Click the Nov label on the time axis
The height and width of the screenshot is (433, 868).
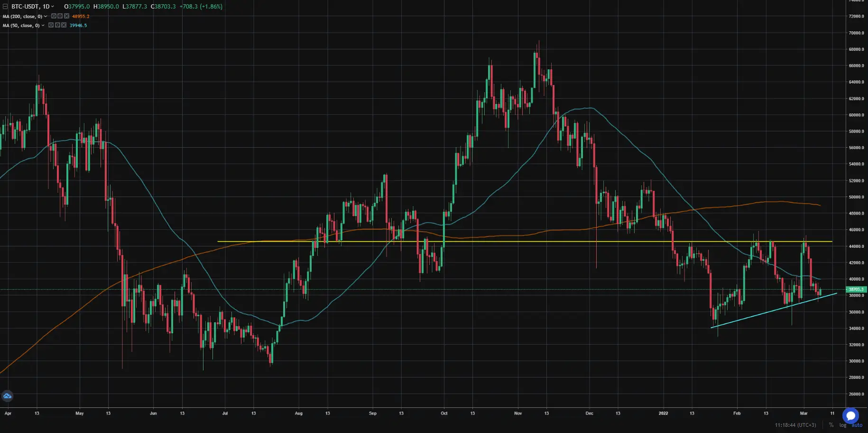[518, 414]
